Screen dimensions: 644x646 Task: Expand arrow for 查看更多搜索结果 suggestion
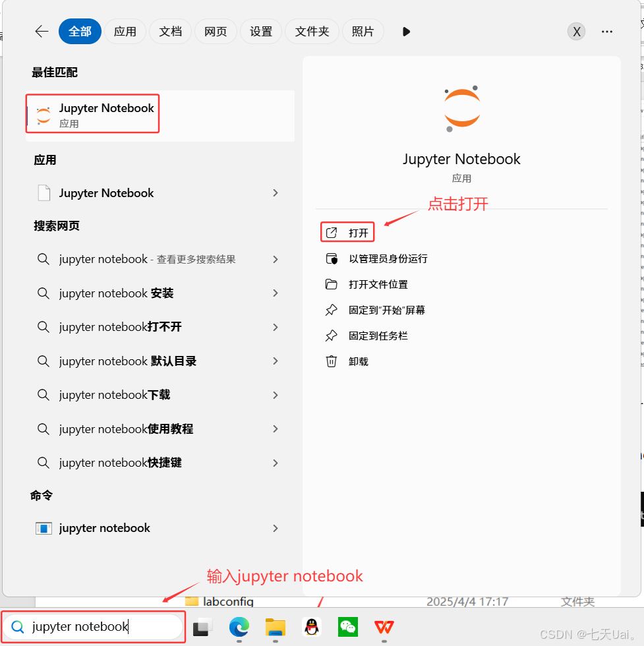pos(276,259)
